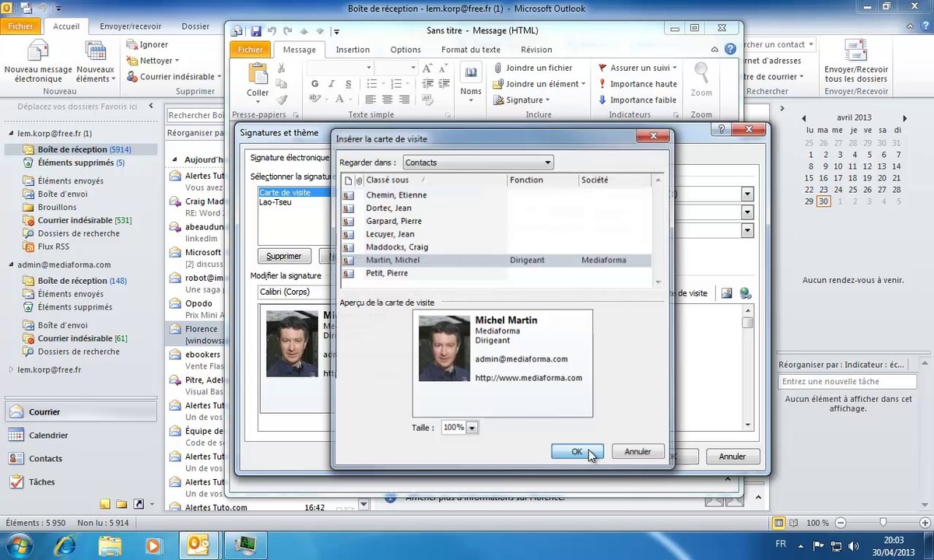Click OK in Insérer la carte de visite
The width and height of the screenshot is (934, 560).
click(x=577, y=451)
